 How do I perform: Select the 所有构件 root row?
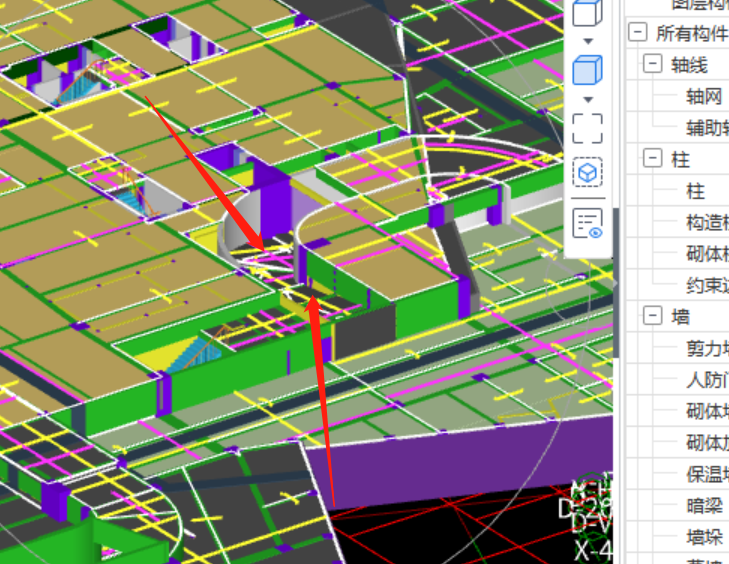coord(691,33)
